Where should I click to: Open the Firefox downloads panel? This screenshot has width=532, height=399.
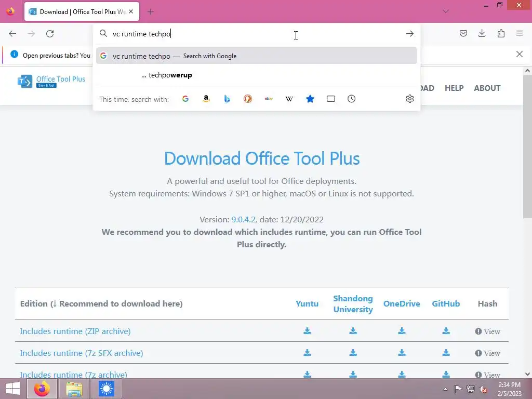click(x=482, y=33)
